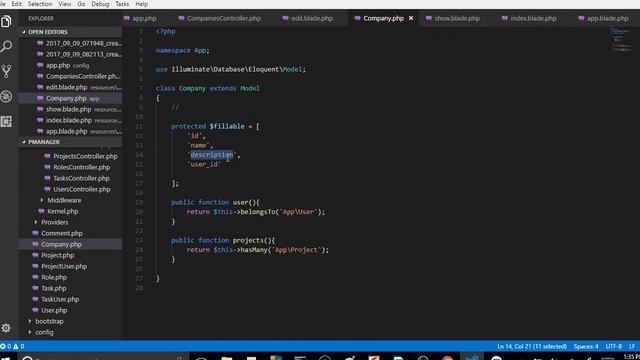Change indentation via Spaces: 4
This screenshot has width=640, height=360.
click(x=586, y=347)
